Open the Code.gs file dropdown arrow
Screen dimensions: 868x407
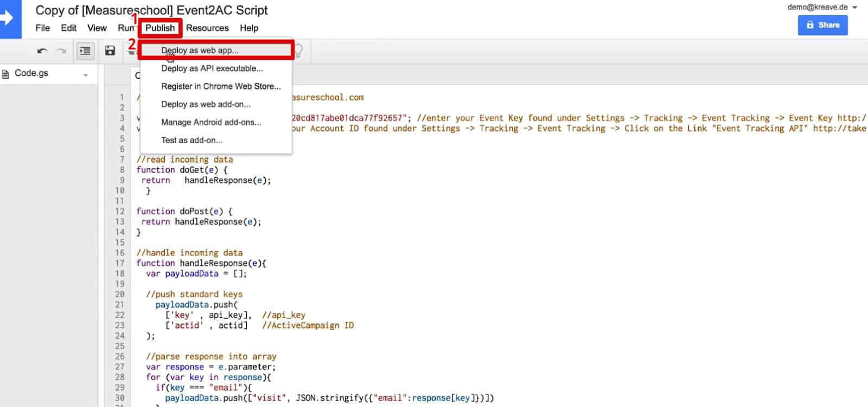tap(86, 75)
